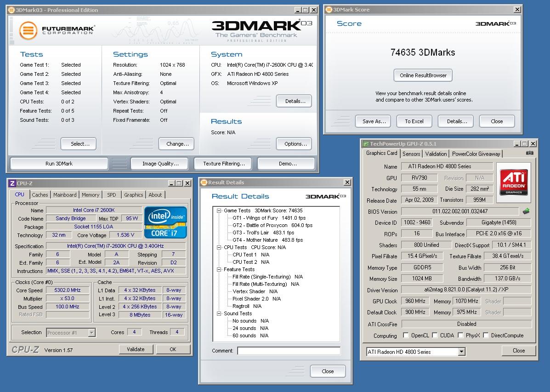
Task: Click the Intel Core i7 logo in CPU-Z
Action: (165, 222)
